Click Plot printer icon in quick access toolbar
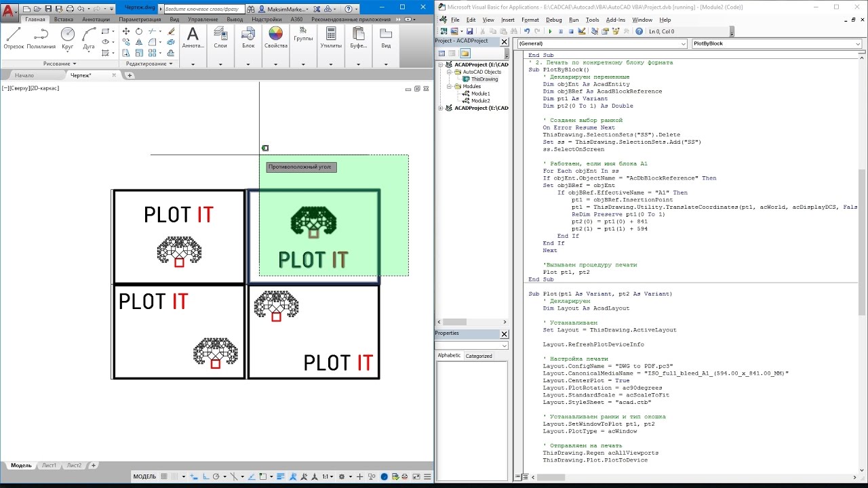The height and width of the screenshot is (488, 868). point(70,9)
